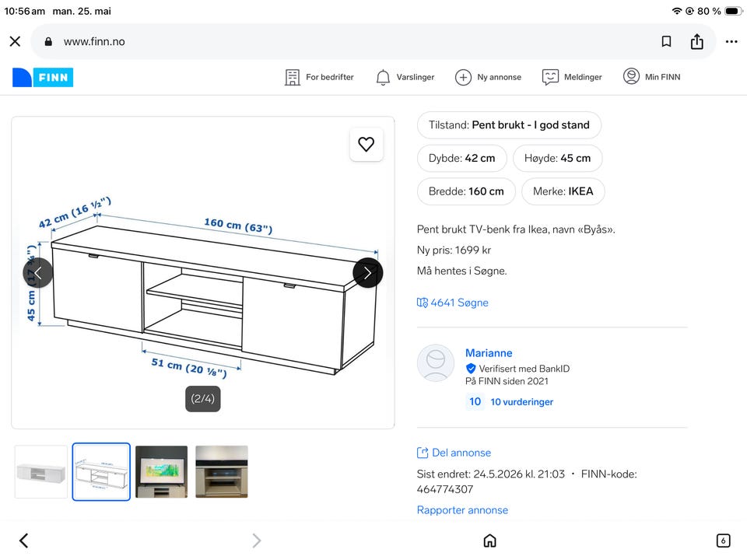Open map link 4641 Søgne
The width and height of the screenshot is (747, 560).
click(453, 303)
